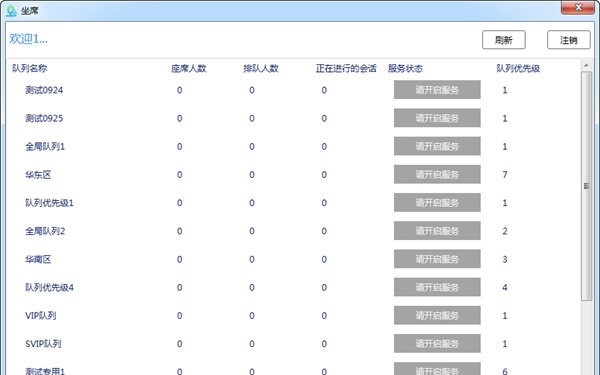
Task: Start service for SVIP队列
Action: (x=437, y=344)
